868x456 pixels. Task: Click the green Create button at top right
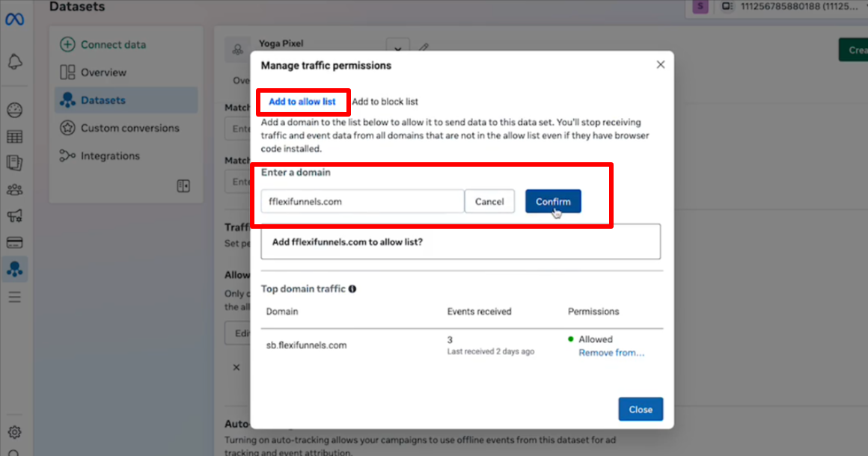[x=853, y=50]
